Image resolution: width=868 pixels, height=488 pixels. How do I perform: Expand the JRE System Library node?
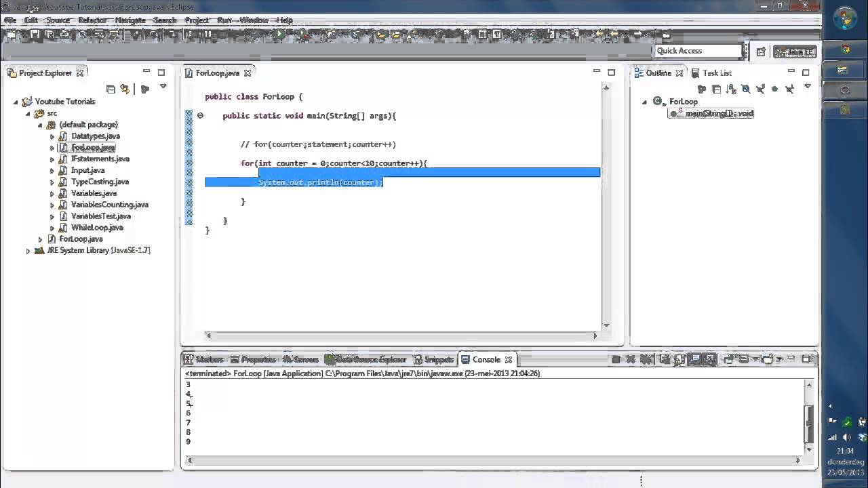point(28,251)
